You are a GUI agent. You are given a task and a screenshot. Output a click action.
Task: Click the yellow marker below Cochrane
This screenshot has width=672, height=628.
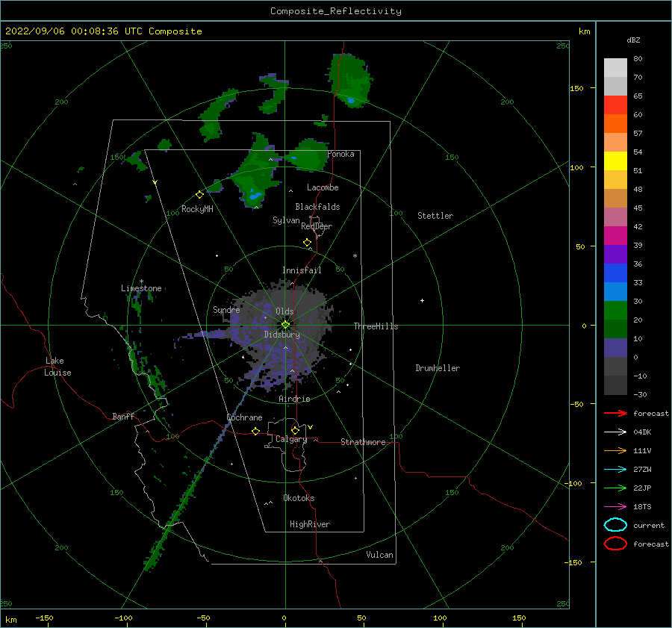[x=255, y=431]
